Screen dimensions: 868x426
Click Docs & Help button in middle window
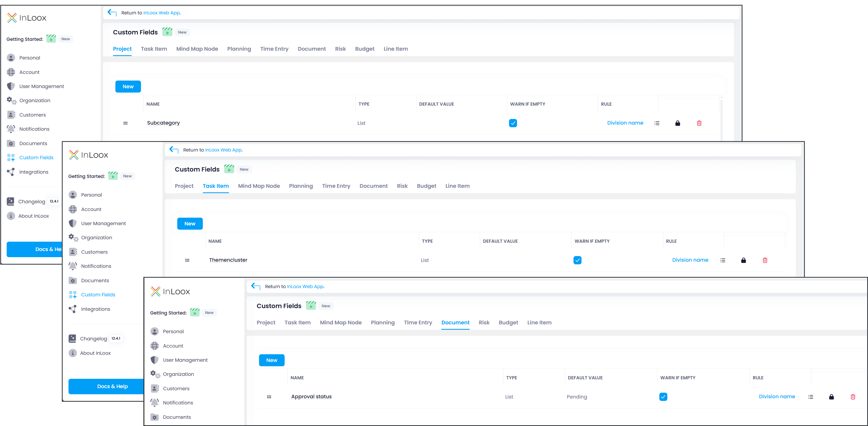[x=106, y=386]
